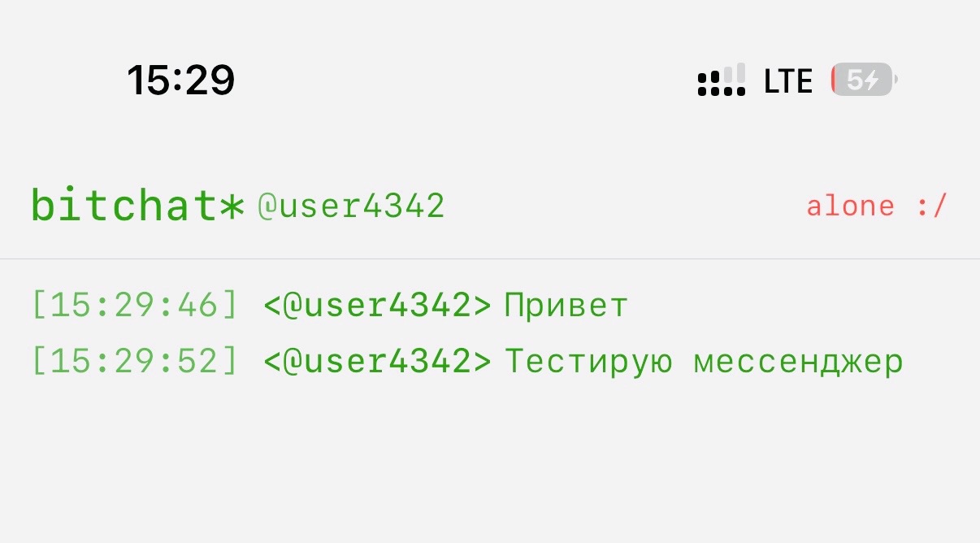The height and width of the screenshot is (543, 980).
Task: Tap the [15:29:52] message timestamp
Action: coord(135,362)
